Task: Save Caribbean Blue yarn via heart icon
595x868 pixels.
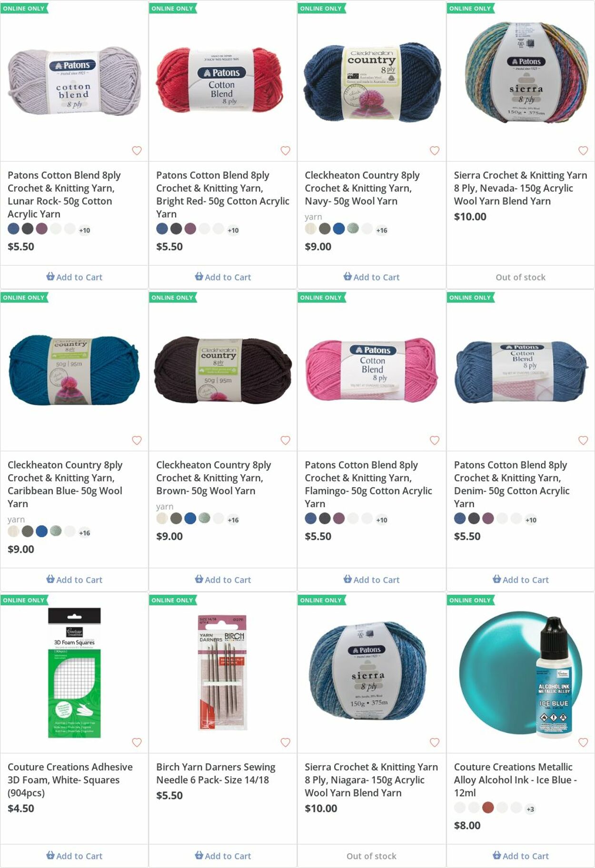Action: click(x=137, y=440)
